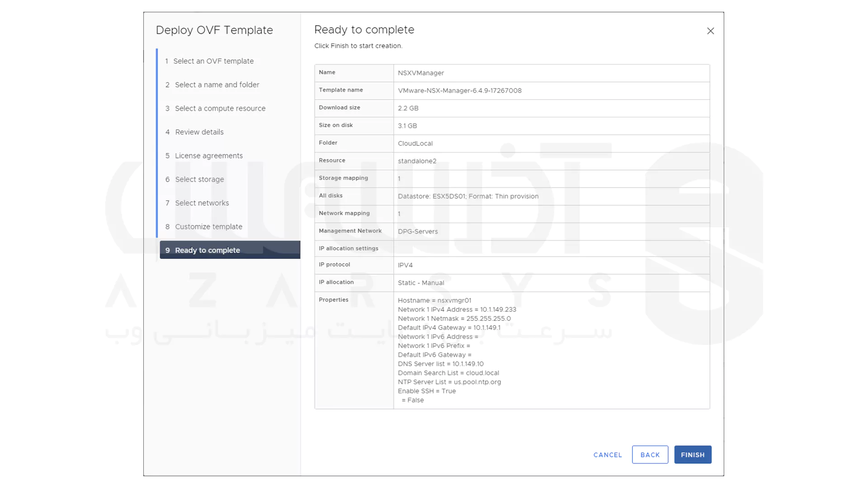Select the Network 1 IPv6 Prefix = line
This screenshot has width=868, height=488.
[x=434, y=346]
